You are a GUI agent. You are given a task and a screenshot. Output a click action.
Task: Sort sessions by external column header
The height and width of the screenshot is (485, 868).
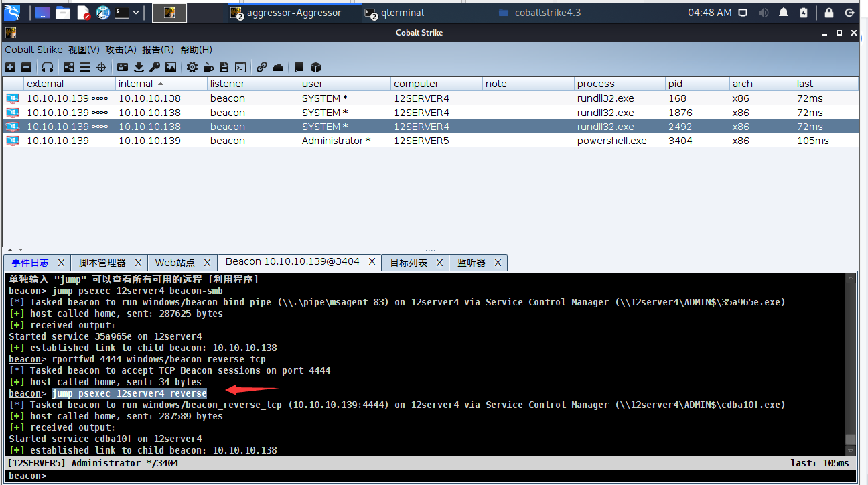(69, 84)
